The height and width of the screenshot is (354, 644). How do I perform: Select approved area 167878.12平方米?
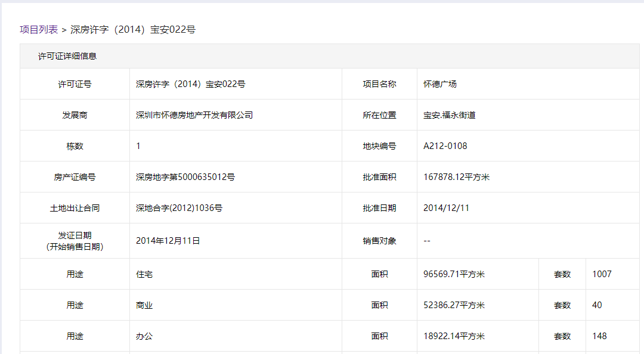pyautogui.click(x=457, y=177)
